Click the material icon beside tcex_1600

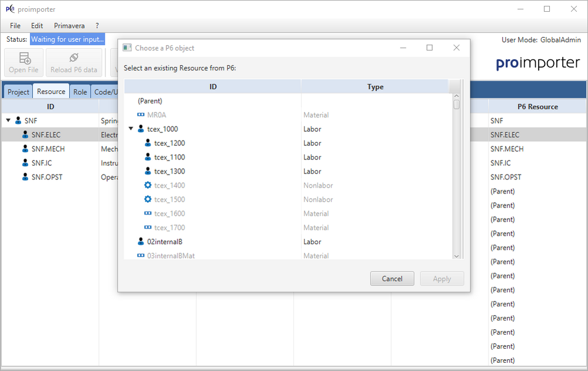pyautogui.click(x=148, y=213)
